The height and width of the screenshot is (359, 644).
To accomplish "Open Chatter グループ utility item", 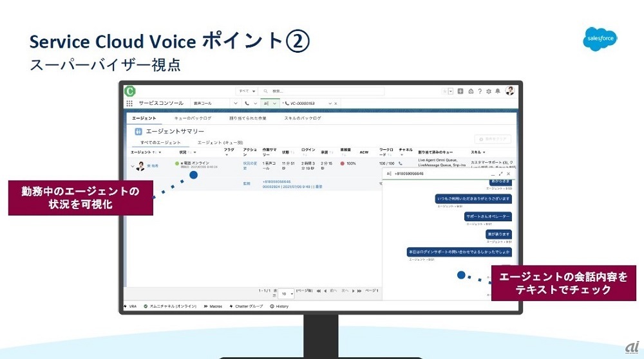I will click(246, 306).
